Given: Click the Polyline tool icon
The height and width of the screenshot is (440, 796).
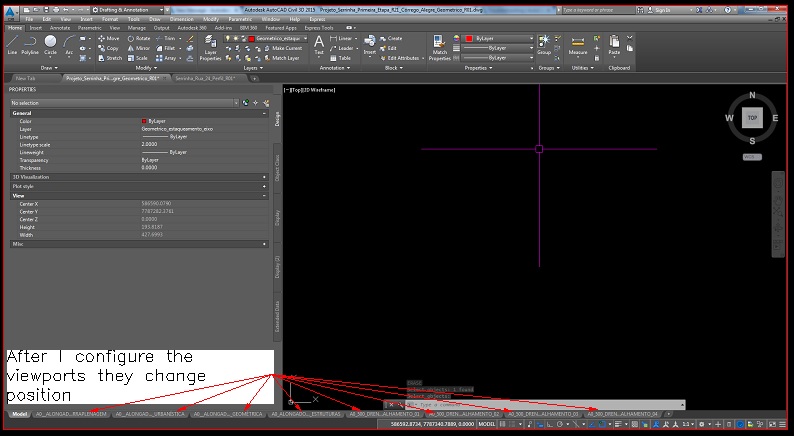Looking at the screenshot, I should [30, 42].
